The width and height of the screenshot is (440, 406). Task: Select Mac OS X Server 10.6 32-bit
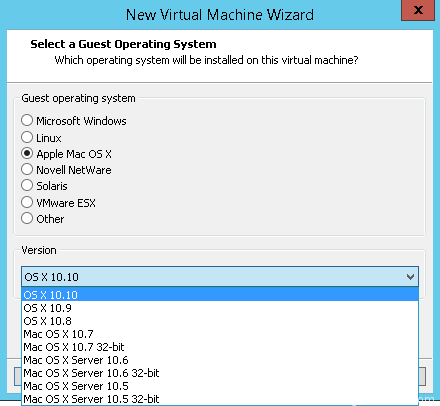(220, 373)
